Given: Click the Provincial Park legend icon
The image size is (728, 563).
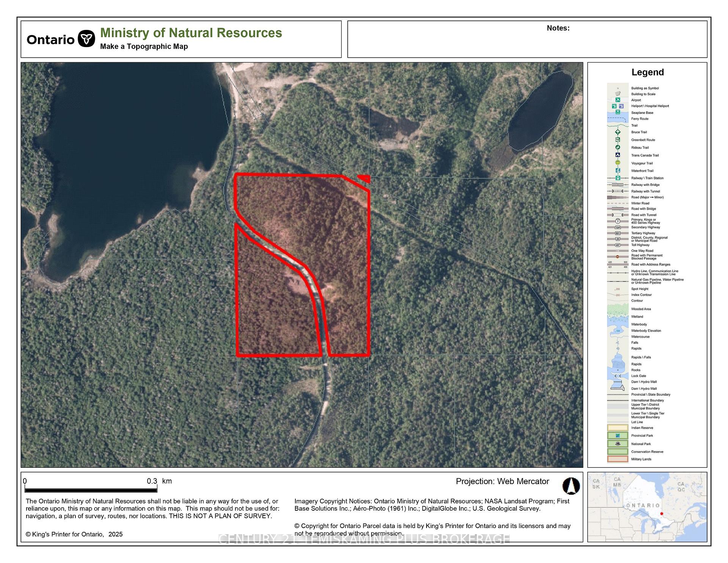Looking at the screenshot, I should click(618, 436).
